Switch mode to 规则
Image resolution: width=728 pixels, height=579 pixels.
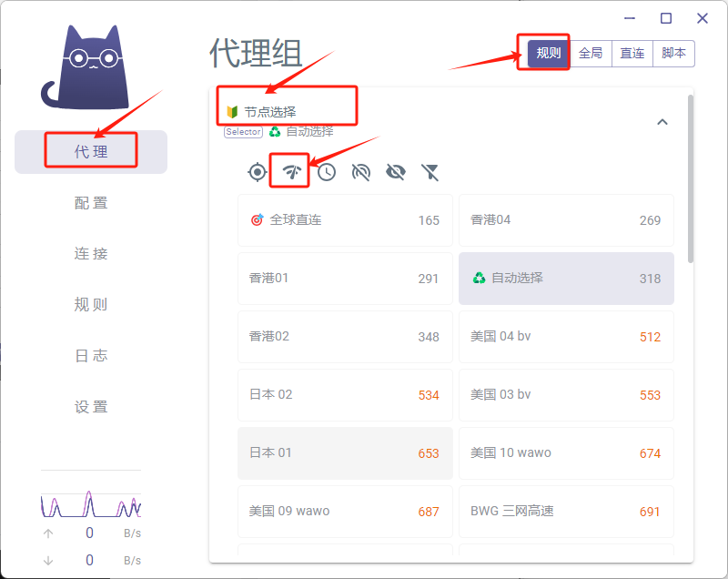(549, 54)
